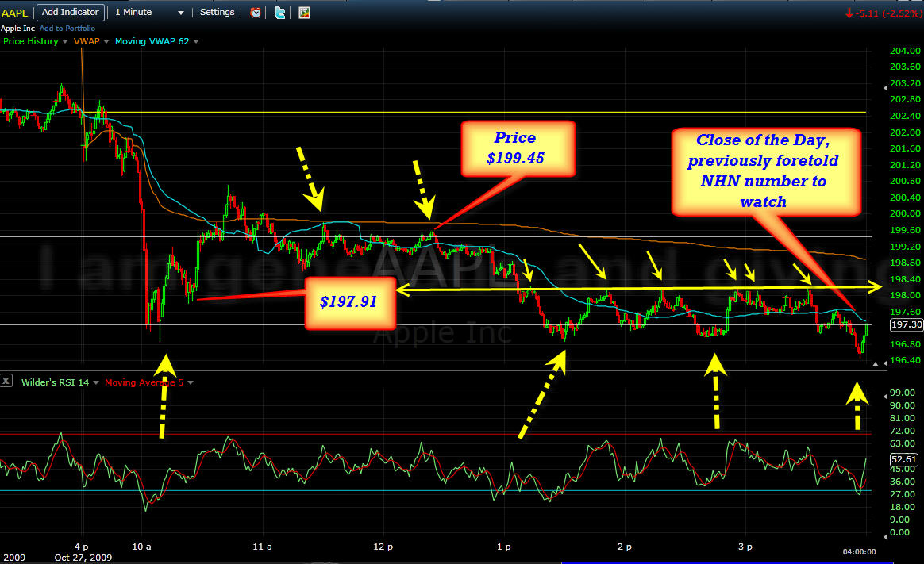Click the 11 a time axis label
The width and height of the screenshot is (924, 564).
pos(262,547)
